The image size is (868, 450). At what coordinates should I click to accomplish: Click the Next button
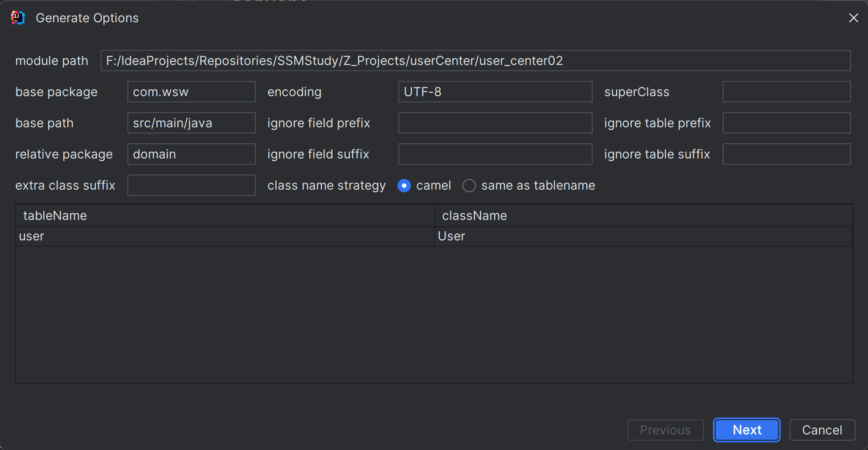coord(746,430)
